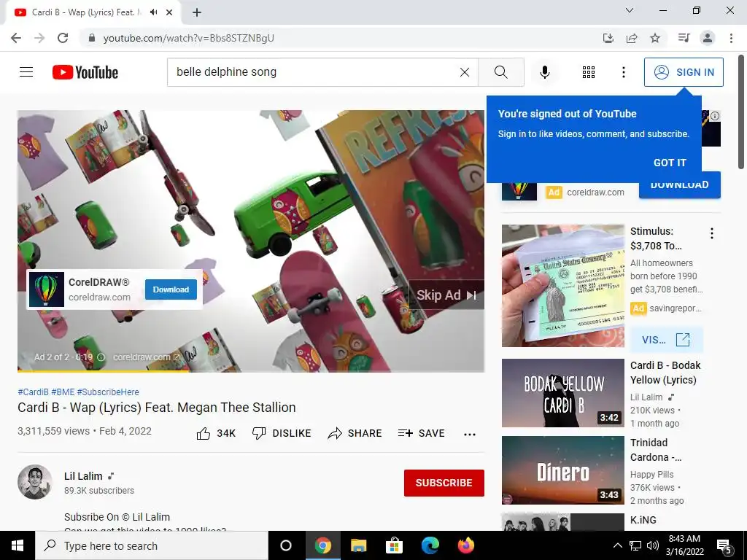
Task: Mute tab via speaker icon on tab
Action: coord(153,12)
